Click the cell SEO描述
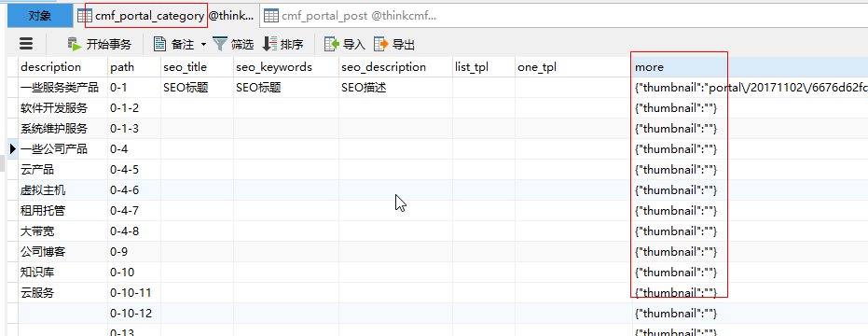 pyautogui.click(x=396, y=88)
